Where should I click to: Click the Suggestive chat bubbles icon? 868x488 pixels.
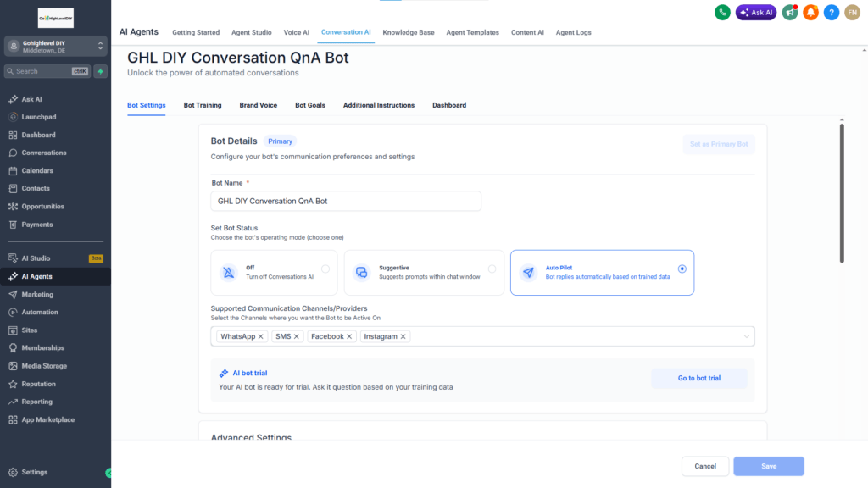(x=361, y=273)
